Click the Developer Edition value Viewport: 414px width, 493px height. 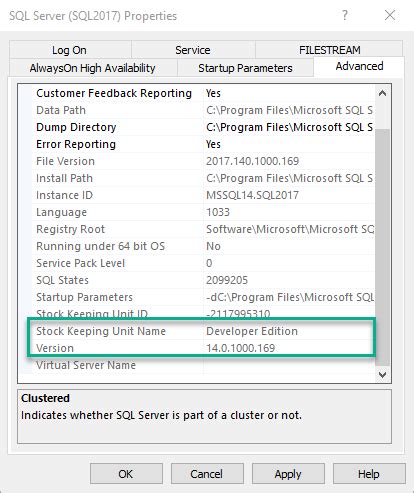[252, 331]
